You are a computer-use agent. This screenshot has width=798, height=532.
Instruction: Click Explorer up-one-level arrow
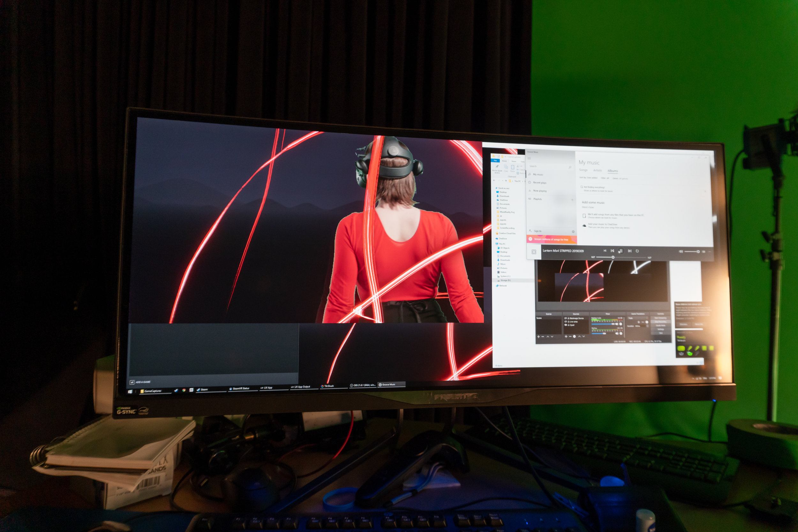(x=506, y=181)
